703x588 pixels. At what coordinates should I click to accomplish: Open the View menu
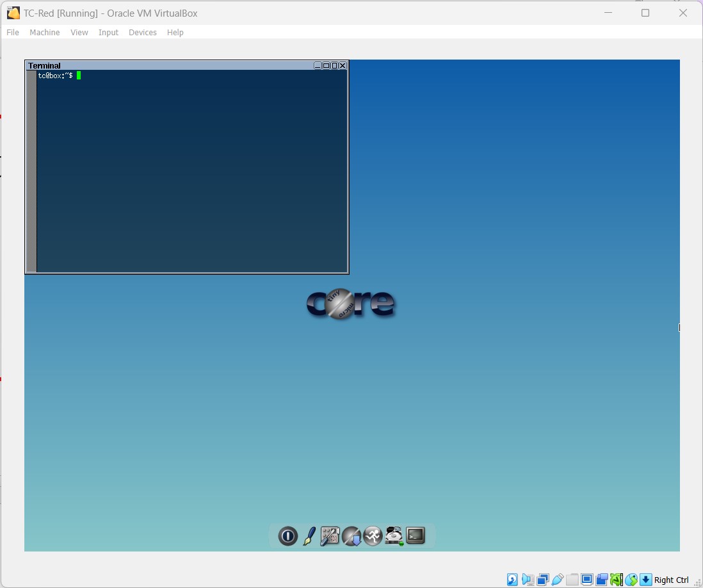[79, 32]
